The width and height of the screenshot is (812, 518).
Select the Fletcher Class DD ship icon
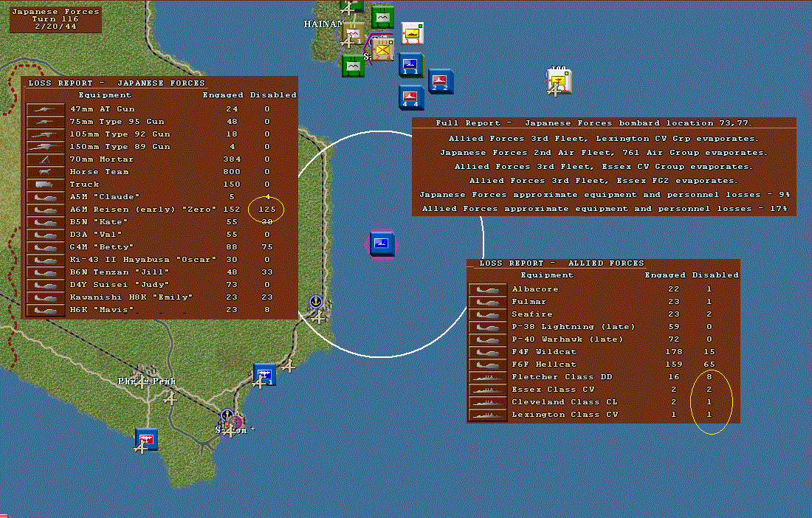[487, 377]
